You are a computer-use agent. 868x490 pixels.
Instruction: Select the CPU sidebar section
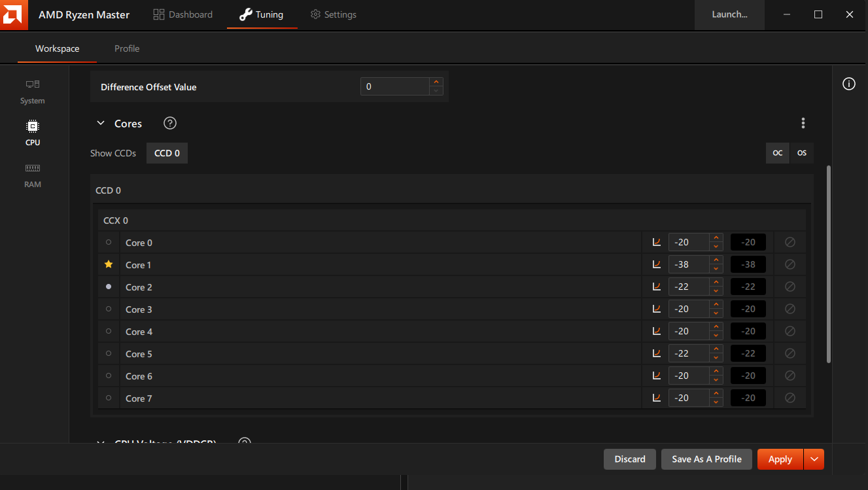[x=33, y=133]
